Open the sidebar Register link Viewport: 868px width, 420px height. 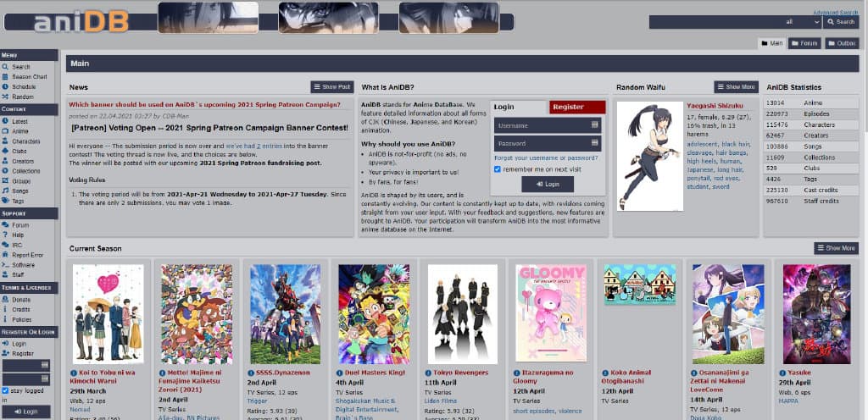coord(23,354)
